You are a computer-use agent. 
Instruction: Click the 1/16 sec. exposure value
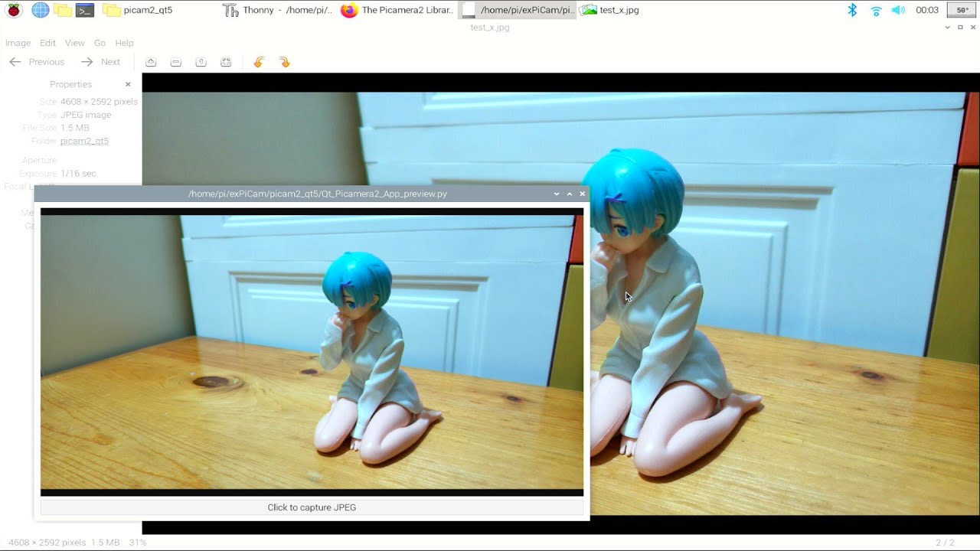pyautogui.click(x=79, y=174)
